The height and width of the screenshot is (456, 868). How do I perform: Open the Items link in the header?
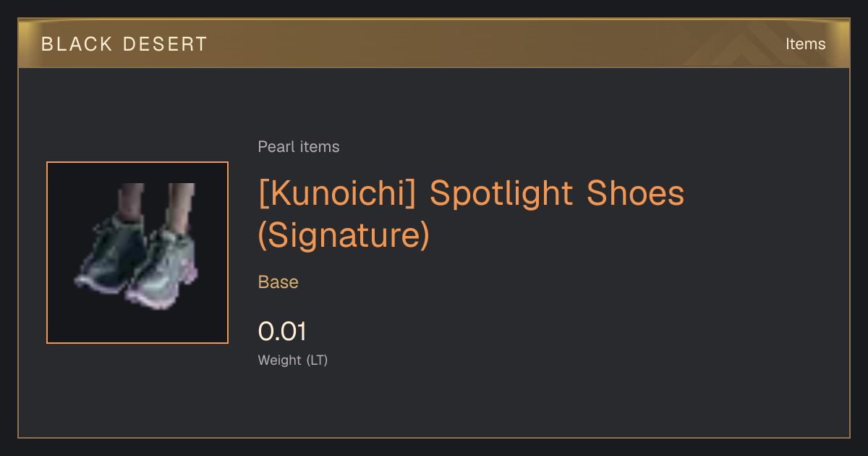[805, 44]
